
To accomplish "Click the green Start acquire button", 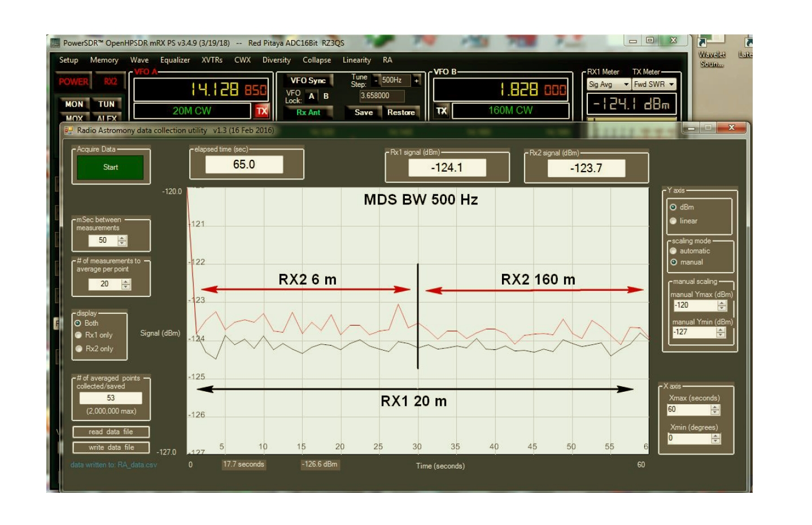I will (x=110, y=167).
